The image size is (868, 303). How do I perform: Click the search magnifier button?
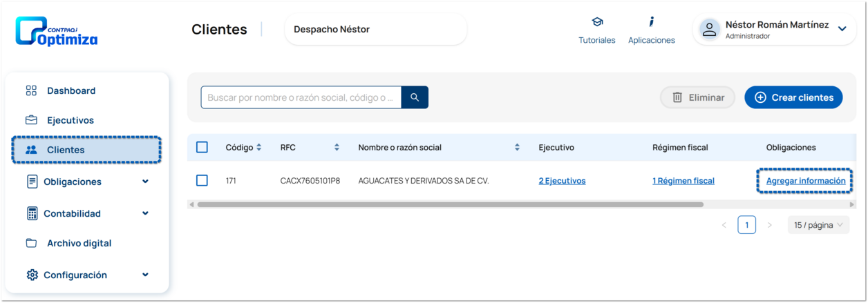pyautogui.click(x=415, y=97)
